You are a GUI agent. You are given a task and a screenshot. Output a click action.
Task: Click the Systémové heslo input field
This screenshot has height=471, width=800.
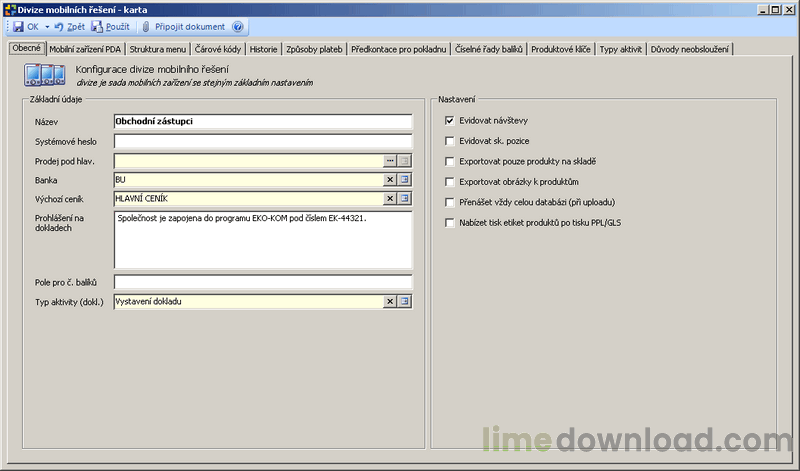(x=263, y=141)
